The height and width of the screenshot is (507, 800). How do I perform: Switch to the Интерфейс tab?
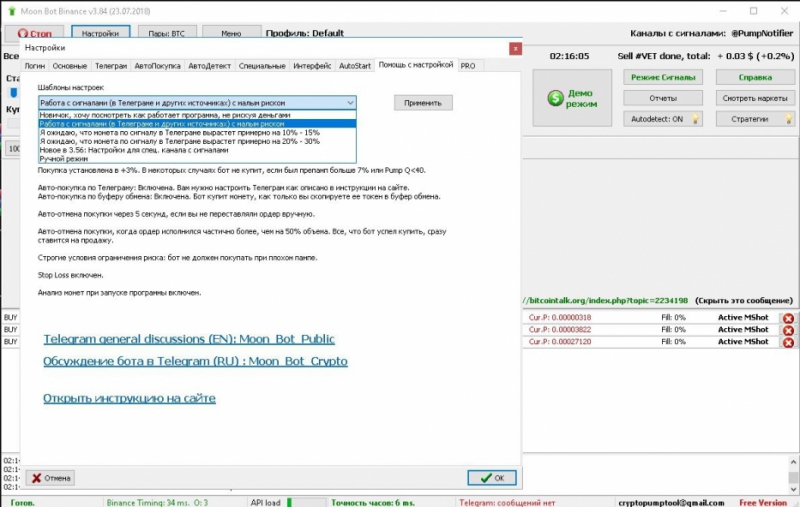(312, 66)
